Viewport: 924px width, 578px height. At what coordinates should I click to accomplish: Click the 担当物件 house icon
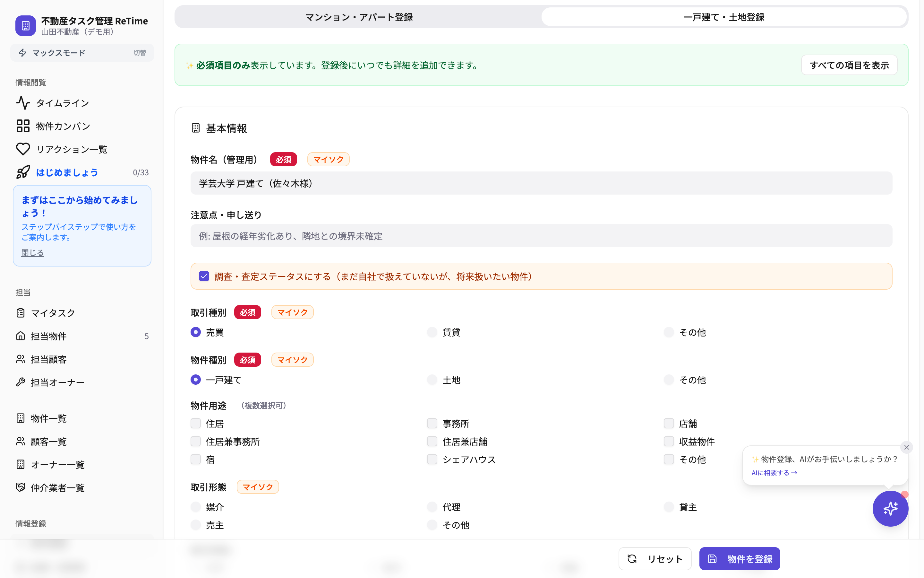click(21, 336)
